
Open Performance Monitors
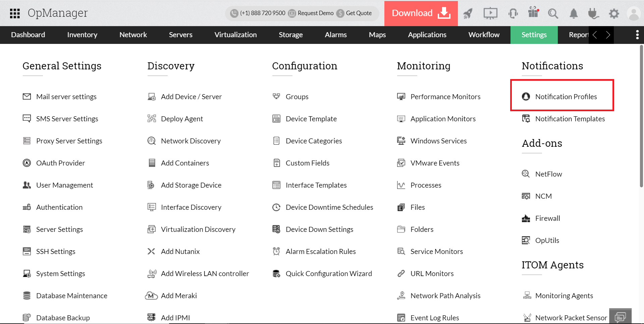[445, 96]
